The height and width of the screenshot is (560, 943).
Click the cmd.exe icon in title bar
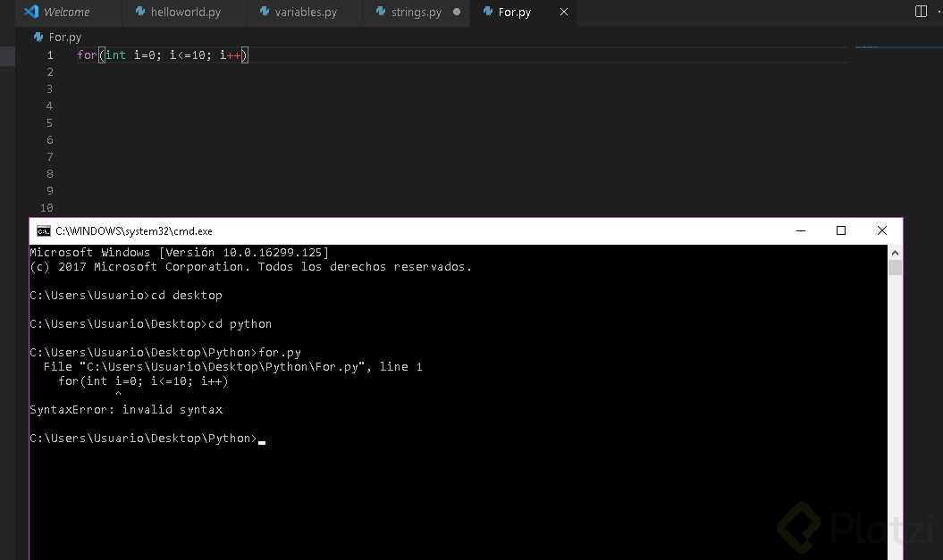tap(43, 231)
